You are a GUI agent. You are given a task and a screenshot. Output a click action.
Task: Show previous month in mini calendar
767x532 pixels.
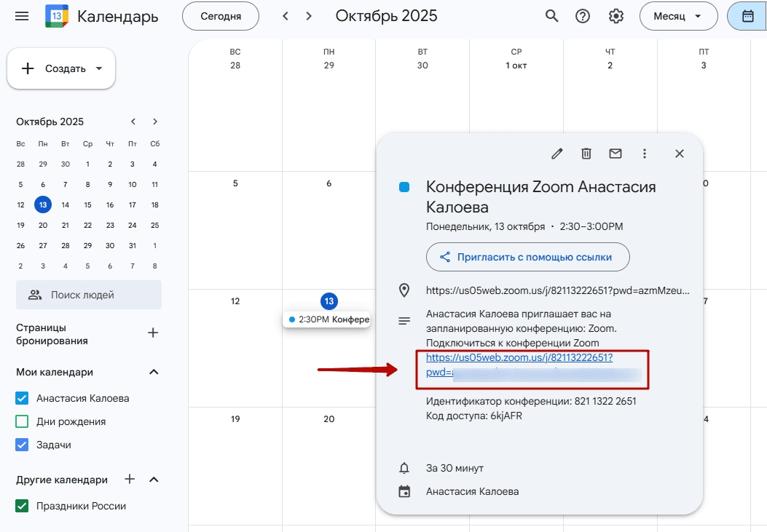click(x=133, y=122)
